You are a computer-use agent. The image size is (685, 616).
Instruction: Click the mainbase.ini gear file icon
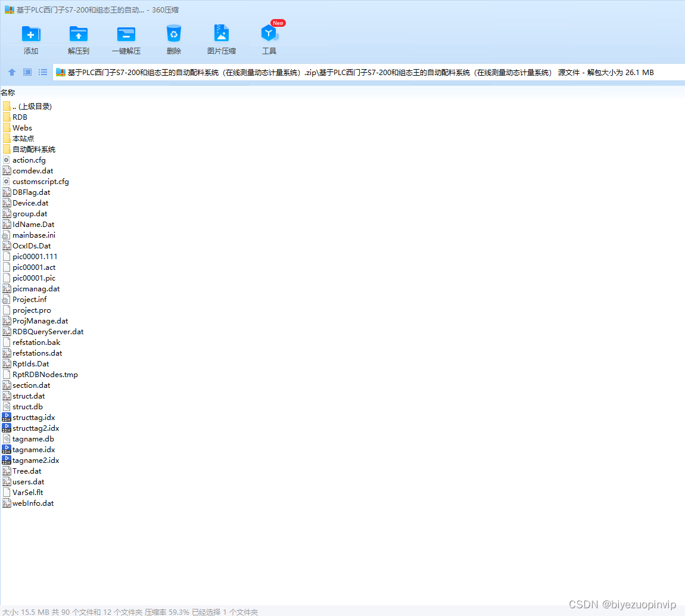(x=6, y=235)
